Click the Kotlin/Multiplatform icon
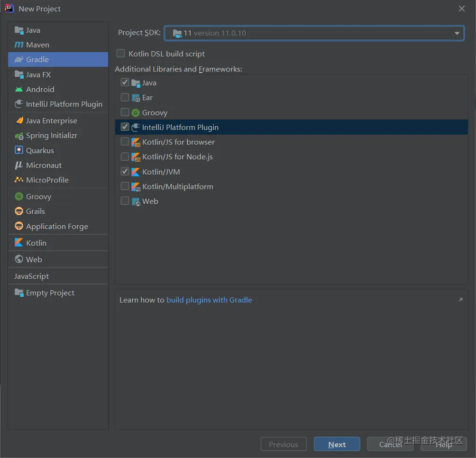Viewport: 476px width, 458px height. click(x=136, y=187)
